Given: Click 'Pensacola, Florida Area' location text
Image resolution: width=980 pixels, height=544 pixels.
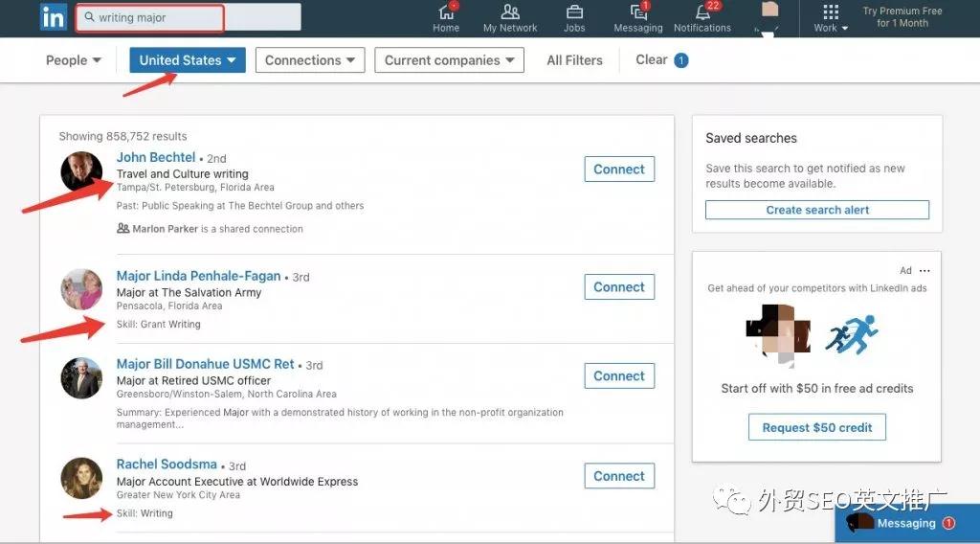Looking at the screenshot, I should (169, 306).
